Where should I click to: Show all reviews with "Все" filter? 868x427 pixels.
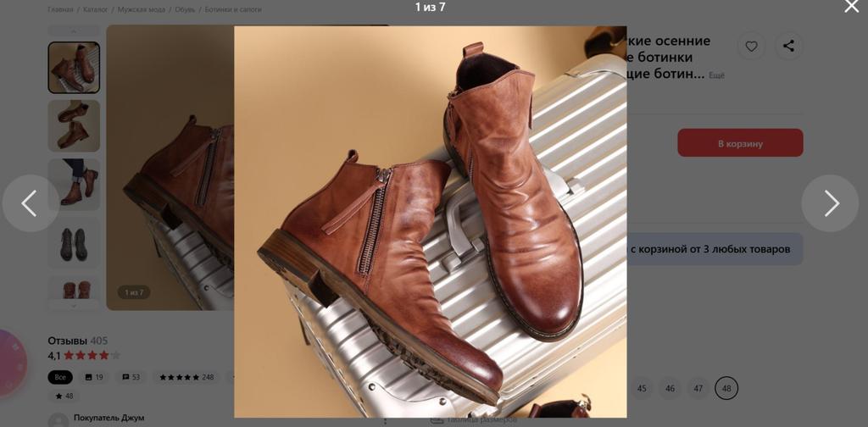point(60,377)
